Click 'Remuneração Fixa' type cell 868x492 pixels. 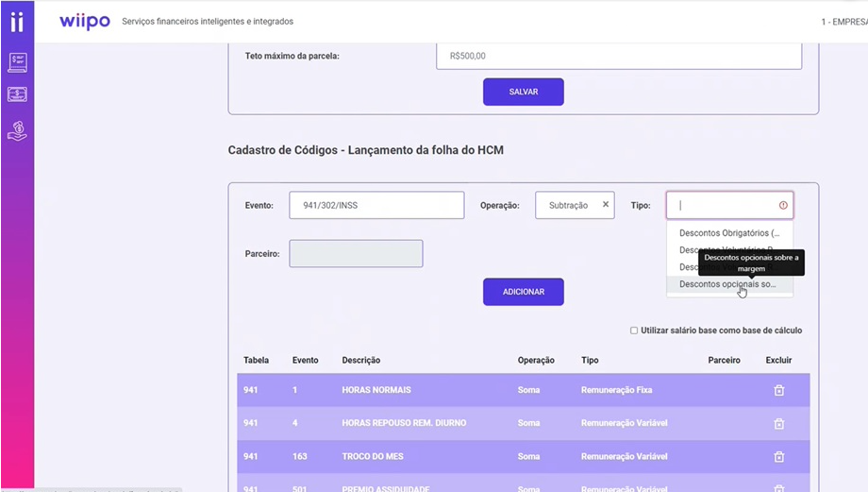[617, 390]
